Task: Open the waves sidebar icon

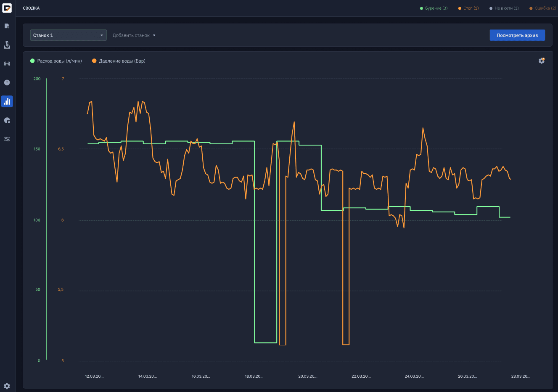Action: click(7, 139)
